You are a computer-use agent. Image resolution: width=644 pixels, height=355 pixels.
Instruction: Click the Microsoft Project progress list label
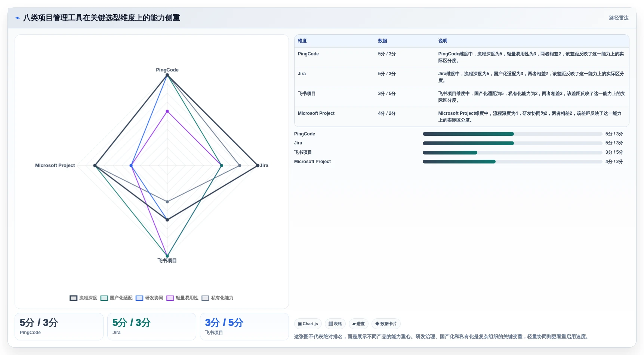coord(312,162)
